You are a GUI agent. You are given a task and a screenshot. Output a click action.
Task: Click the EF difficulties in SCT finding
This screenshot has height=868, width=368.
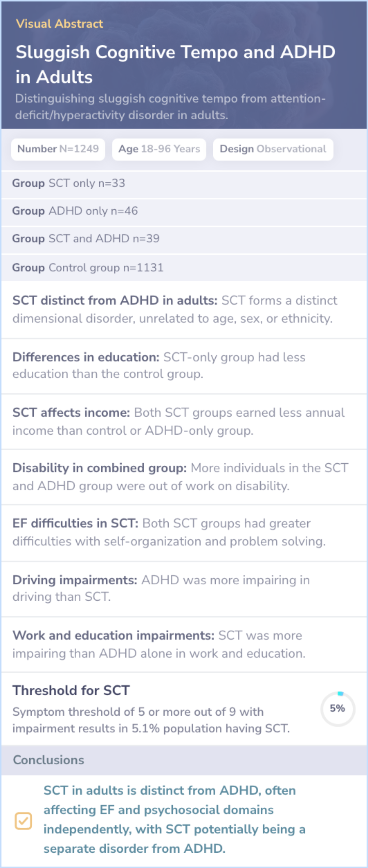pyautogui.click(x=169, y=532)
